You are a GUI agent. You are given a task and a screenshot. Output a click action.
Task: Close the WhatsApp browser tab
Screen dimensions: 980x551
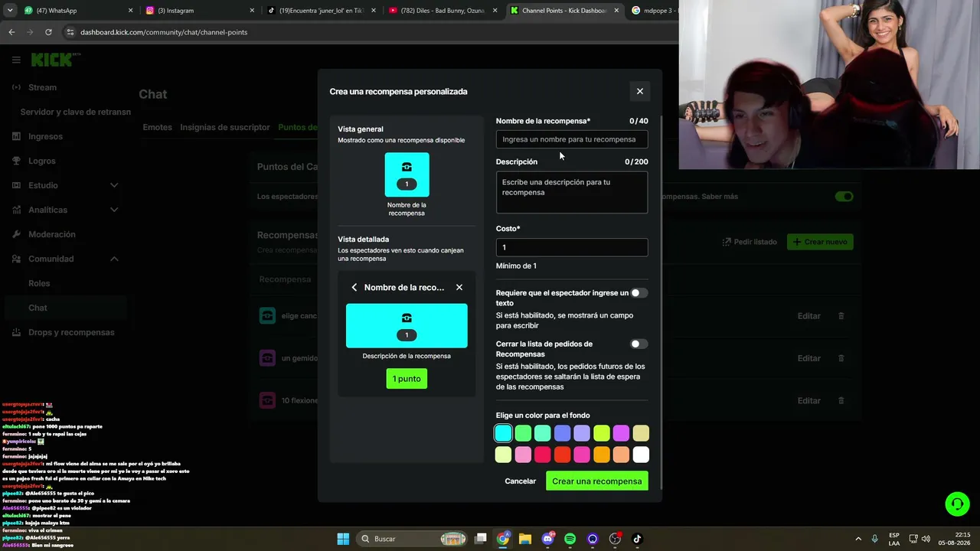coord(130,11)
